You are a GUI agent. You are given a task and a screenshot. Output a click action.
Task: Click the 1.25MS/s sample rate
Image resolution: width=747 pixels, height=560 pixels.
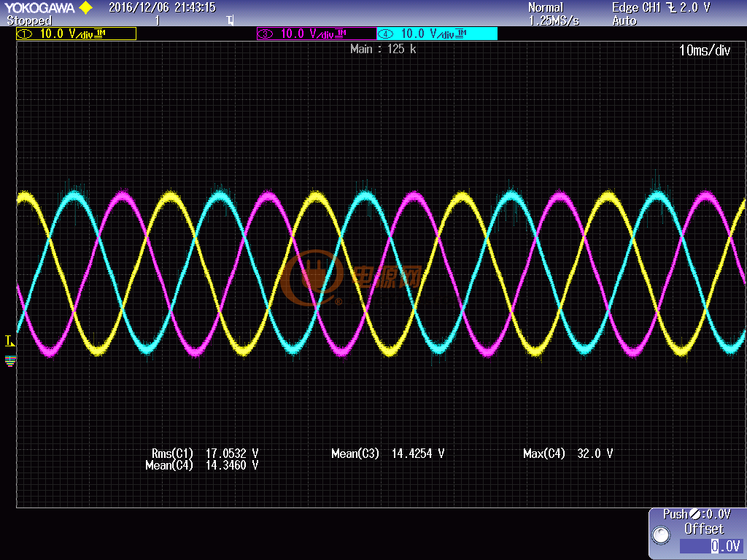(554, 20)
